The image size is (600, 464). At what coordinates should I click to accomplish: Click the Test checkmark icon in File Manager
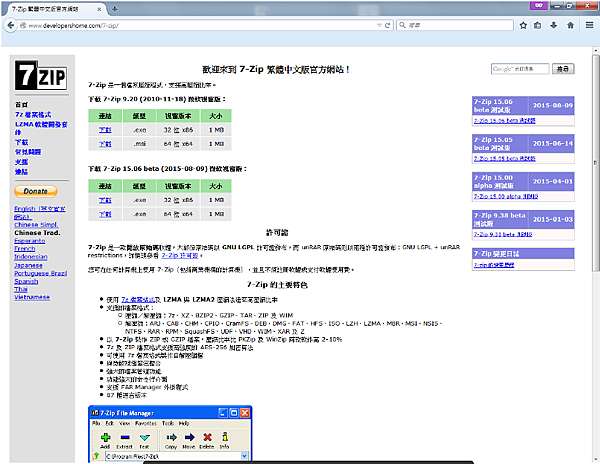click(144, 437)
